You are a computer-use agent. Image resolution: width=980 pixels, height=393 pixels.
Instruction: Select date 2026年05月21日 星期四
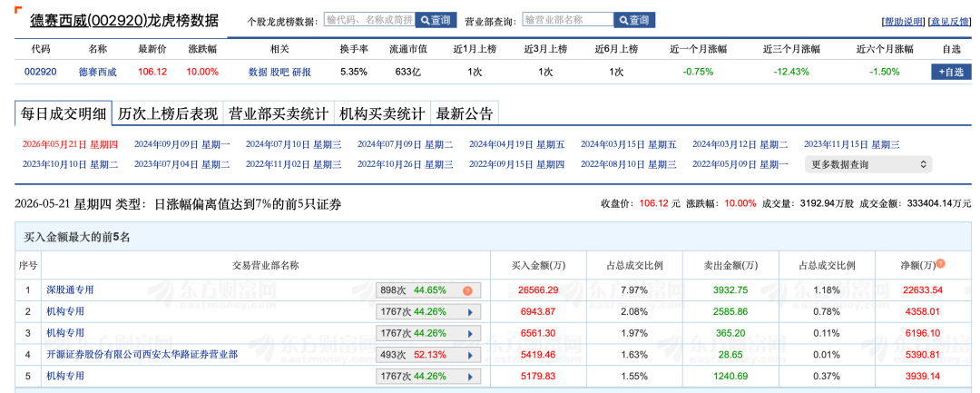(70, 144)
